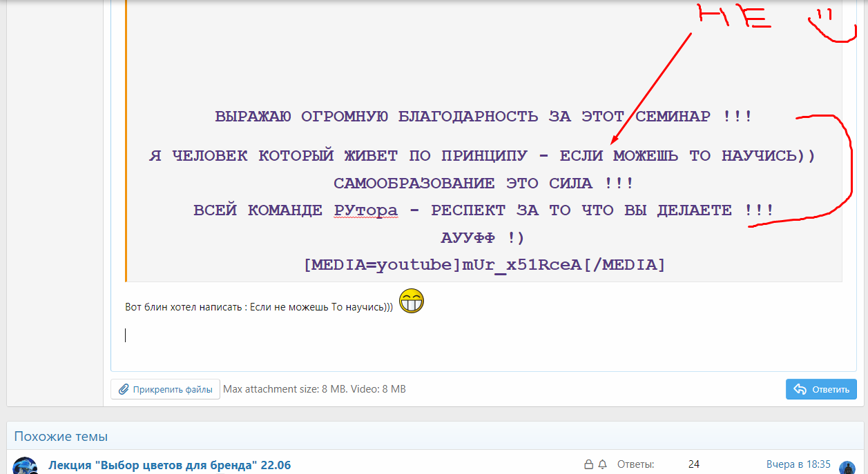The width and height of the screenshot is (868, 474).
Task: Toggle the bell watch icon for the topic
Action: tap(604, 464)
